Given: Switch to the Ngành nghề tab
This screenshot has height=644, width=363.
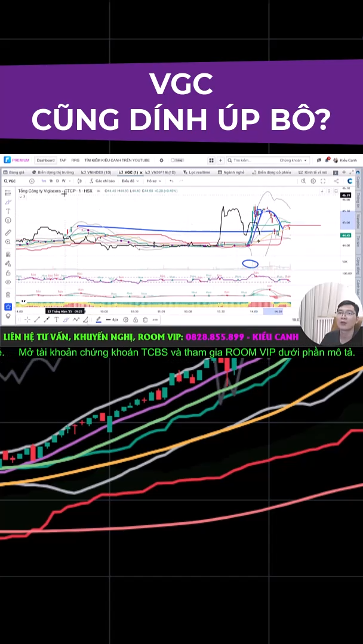Looking at the screenshot, I should pyautogui.click(x=231, y=172).
